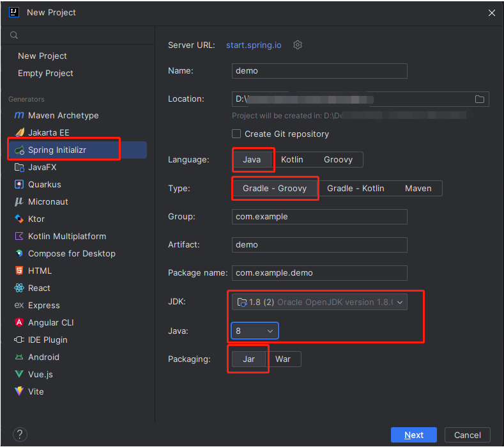
Task: Click the Jakarta EE sail icon
Action: point(20,132)
